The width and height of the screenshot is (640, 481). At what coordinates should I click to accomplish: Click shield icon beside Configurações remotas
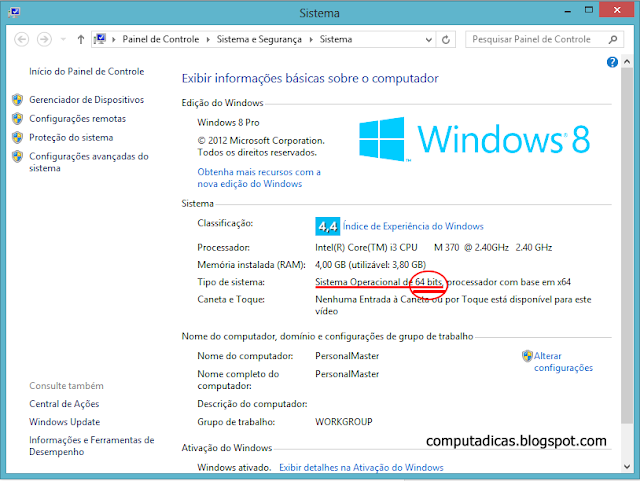[17, 118]
